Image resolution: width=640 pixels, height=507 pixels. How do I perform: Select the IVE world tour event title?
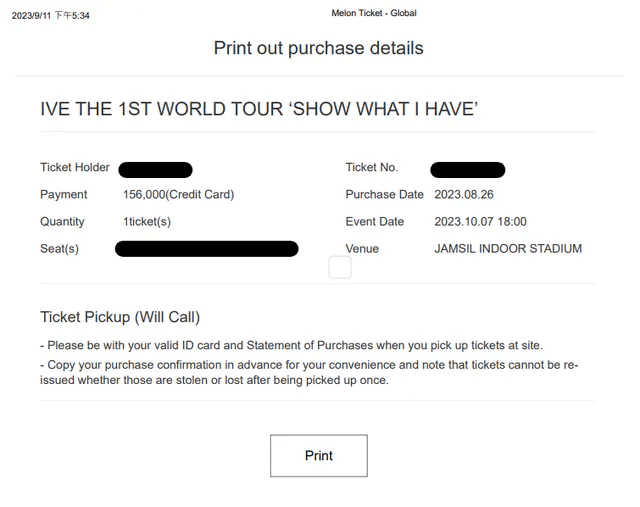click(x=258, y=109)
